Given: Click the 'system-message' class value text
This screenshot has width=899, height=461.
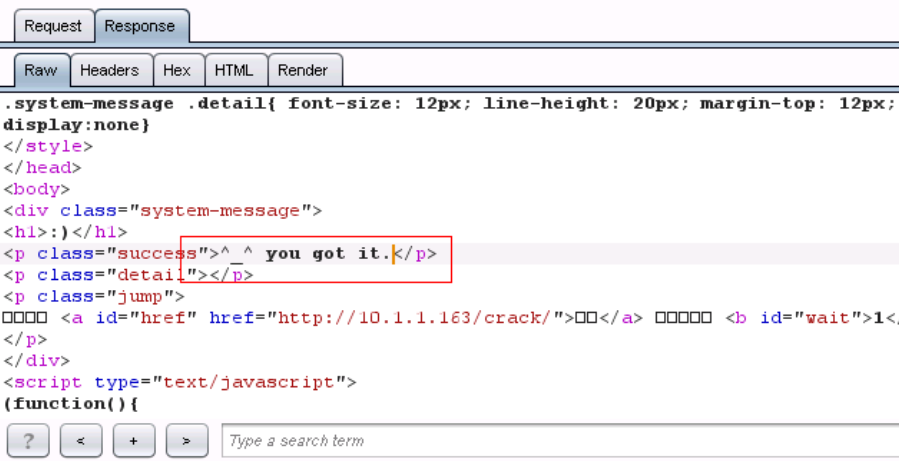Looking at the screenshot, I should pos(220,210).
